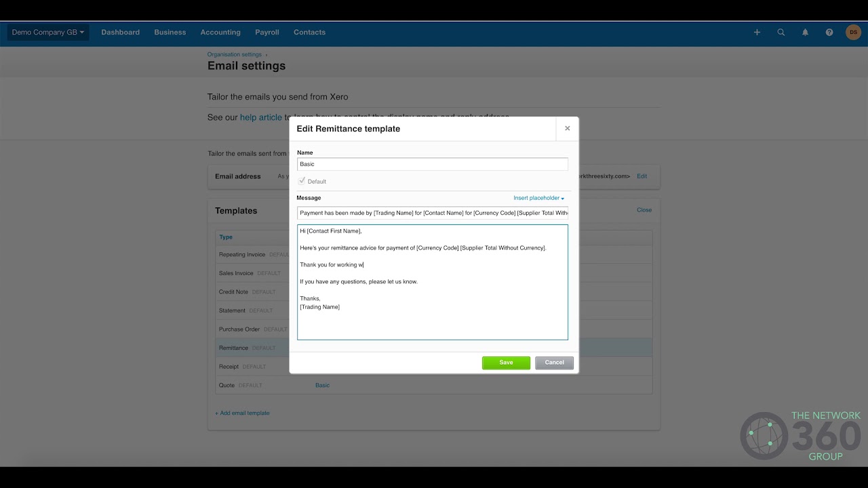Open notifications bell icon
The height and width of the screenshot is (488, 868).
pyautogui.click(x=805, y=32)
